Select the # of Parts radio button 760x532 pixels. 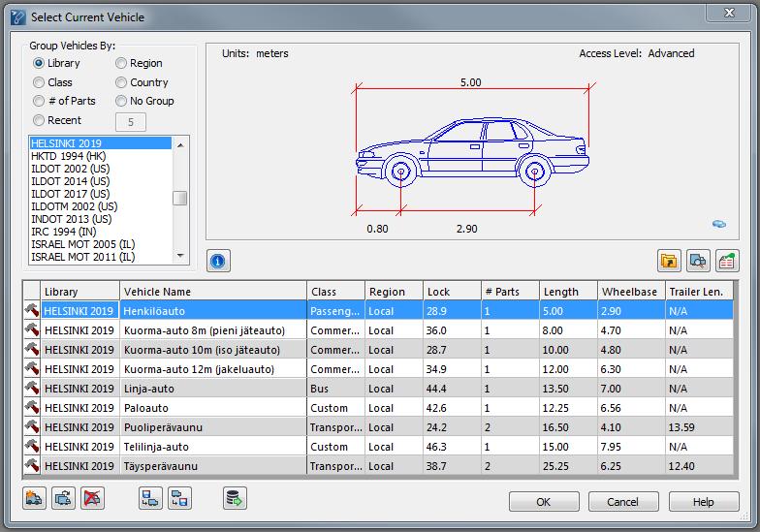pyautogui.click(x=39, y=101)
